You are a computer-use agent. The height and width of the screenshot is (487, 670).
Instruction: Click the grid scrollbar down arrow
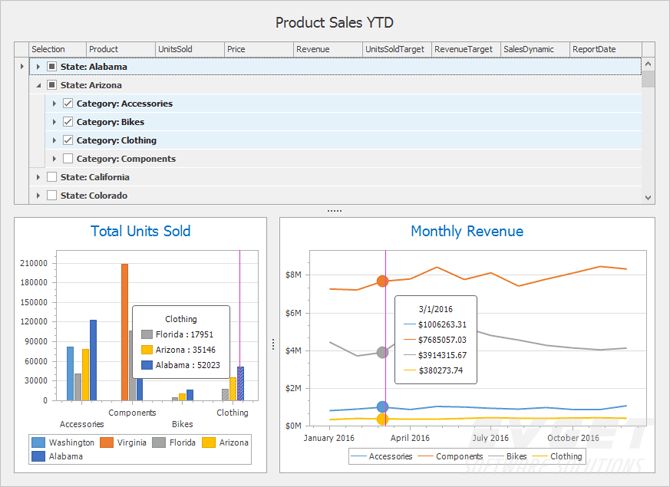coord(648,198)
